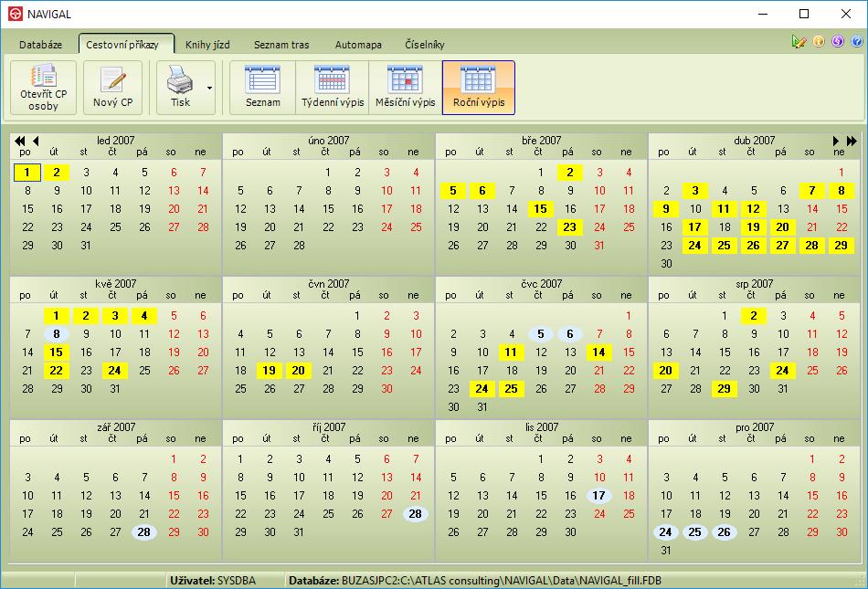Open the Číselníky tab
The height and width of the screenshot is (589, 868).
click(x=425, y=45)
